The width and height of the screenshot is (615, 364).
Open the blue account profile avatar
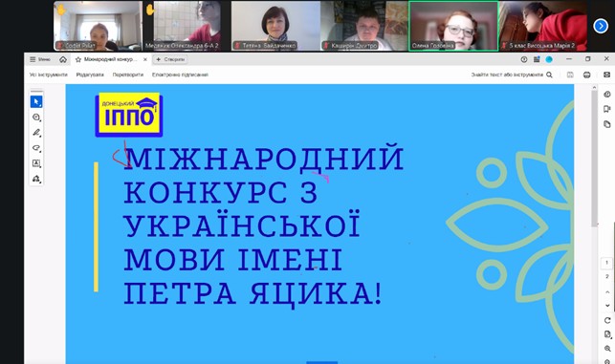pyautogui.click(x=549, y=59)
